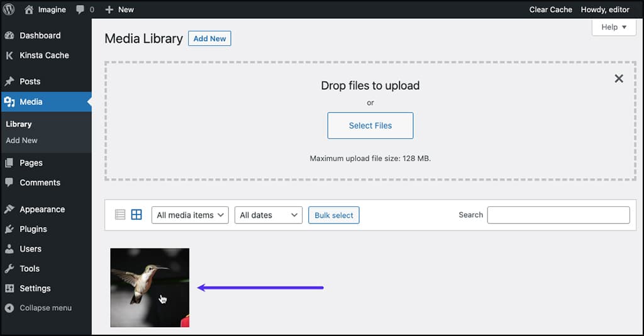Open the WordPress logo menu

[x=9, y=9]
